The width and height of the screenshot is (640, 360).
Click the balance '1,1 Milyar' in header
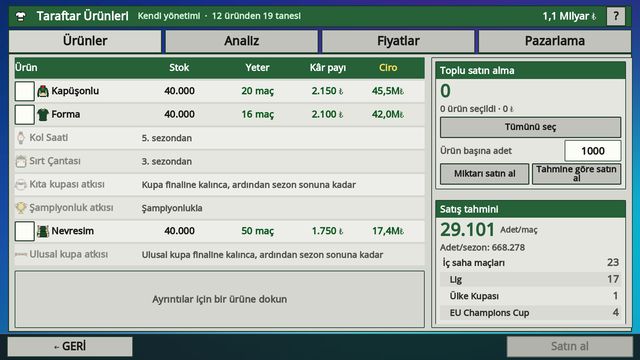pos(569,16)
